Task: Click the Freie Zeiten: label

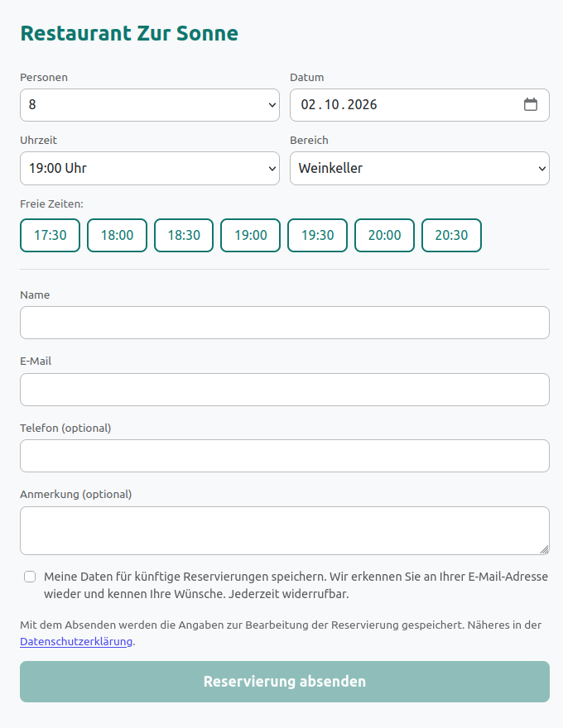Action: (51, 204)
